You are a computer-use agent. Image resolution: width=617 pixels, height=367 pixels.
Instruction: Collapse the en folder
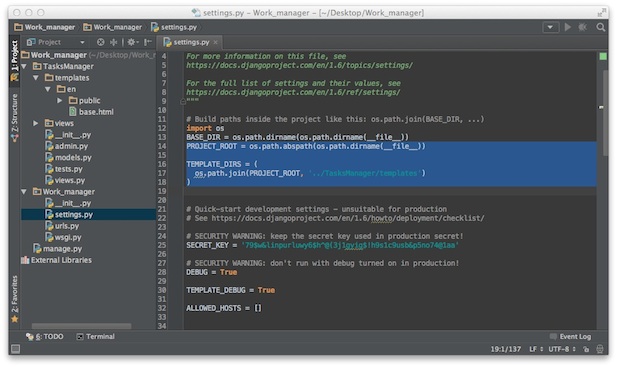pyautogui.click(x=48, y=89)
